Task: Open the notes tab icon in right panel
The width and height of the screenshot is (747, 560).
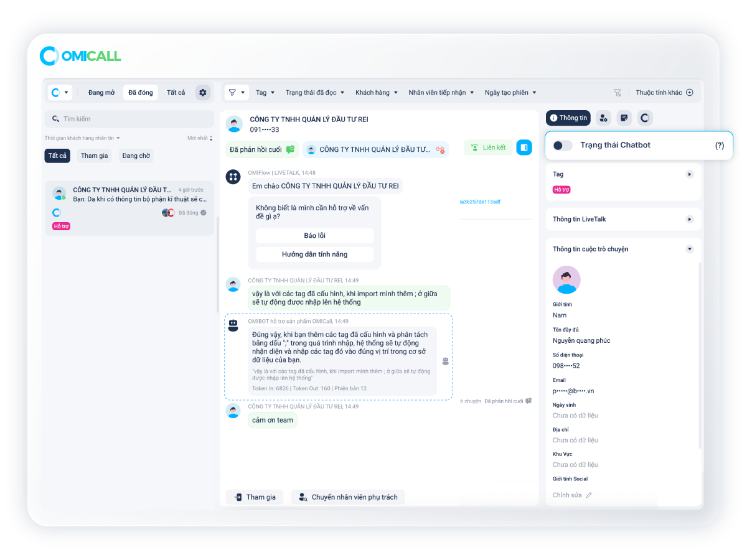Action: pos(624,118)
